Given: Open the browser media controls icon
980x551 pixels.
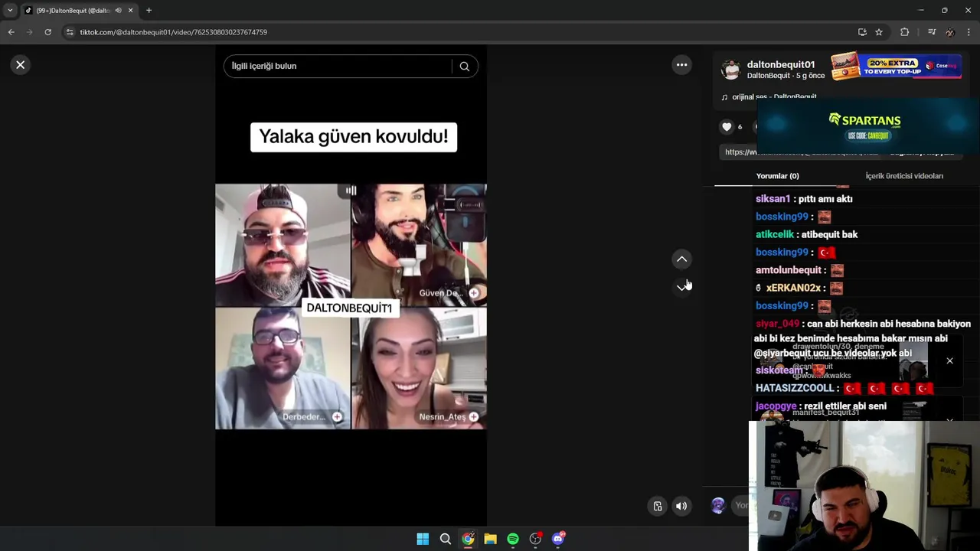Looking at the screenshot, I should click(x=932, y=32).
